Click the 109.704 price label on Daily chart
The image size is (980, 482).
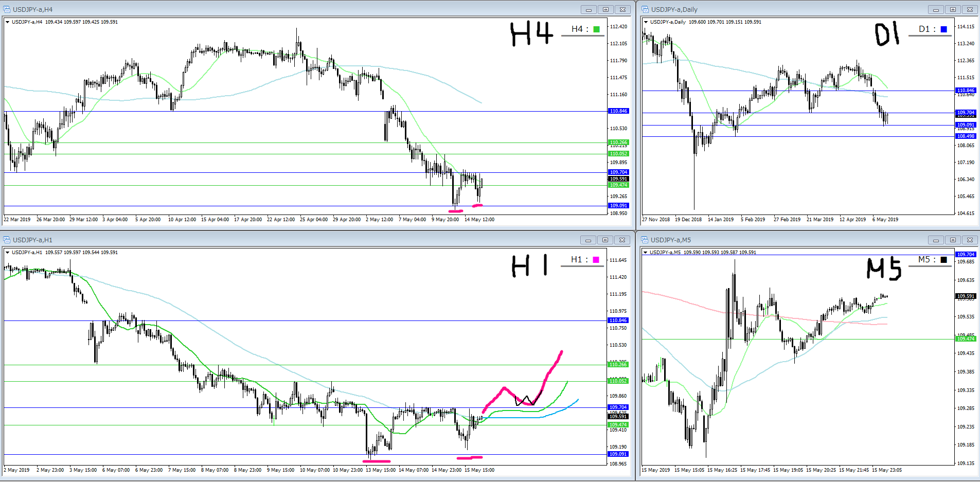(966, 113)
